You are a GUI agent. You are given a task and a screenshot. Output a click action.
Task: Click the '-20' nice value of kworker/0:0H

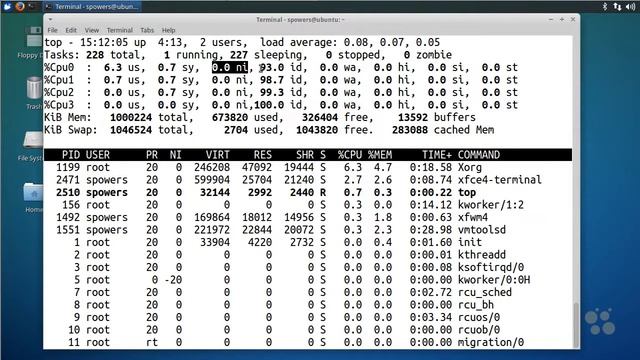173,280
